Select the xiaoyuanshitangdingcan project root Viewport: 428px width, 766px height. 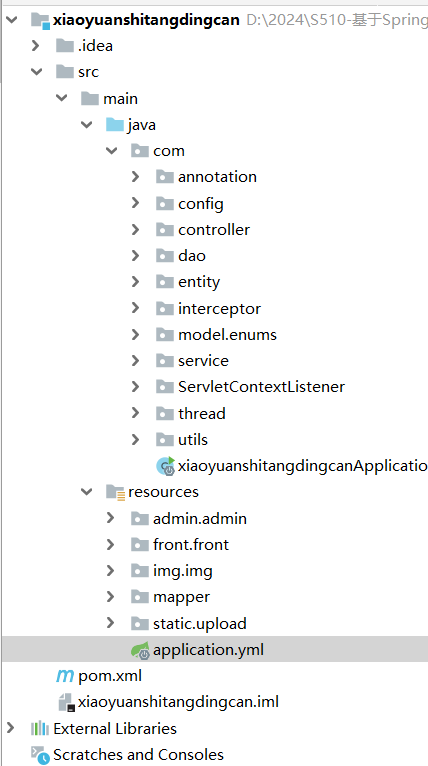click(x=146, y=20)
